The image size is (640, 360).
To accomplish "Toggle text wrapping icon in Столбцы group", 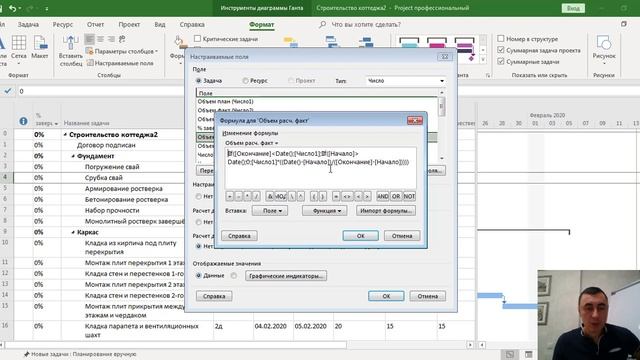I will [122, 39].
